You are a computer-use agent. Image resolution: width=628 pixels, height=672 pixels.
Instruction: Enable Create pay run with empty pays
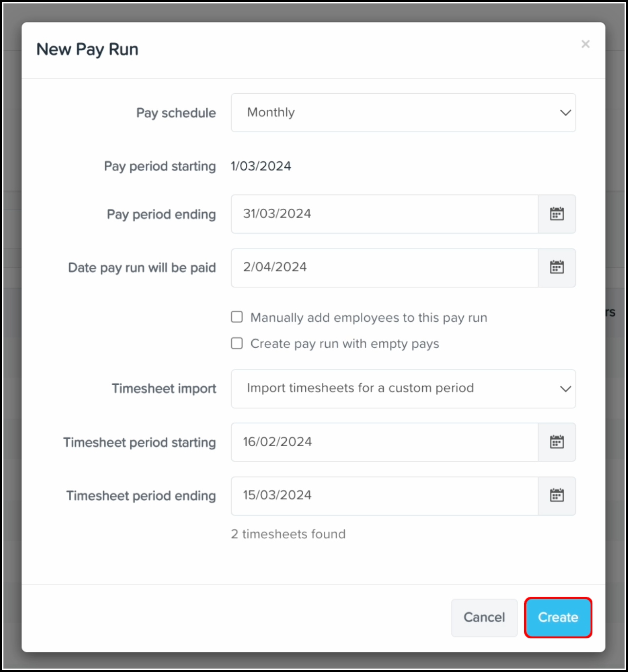237,344
